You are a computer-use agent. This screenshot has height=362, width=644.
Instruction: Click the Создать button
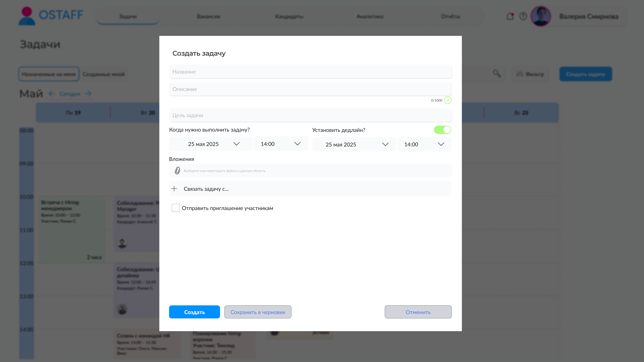[x=195, y=312]
